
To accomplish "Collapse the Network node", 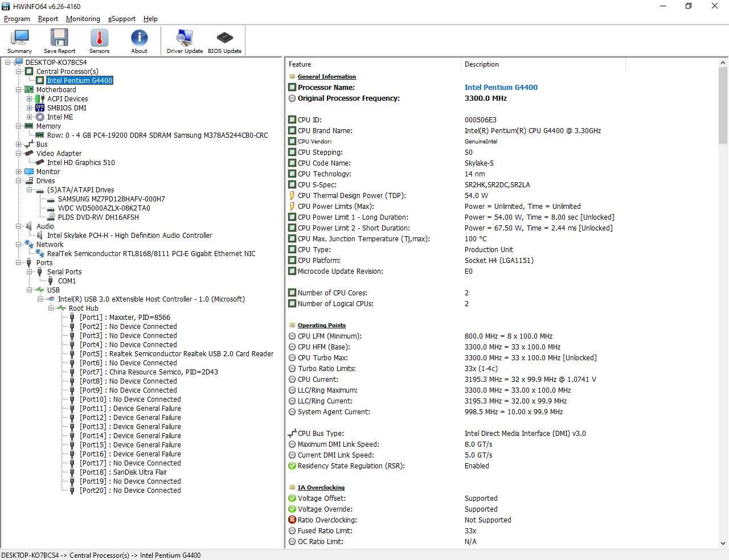I will (18, 244).
